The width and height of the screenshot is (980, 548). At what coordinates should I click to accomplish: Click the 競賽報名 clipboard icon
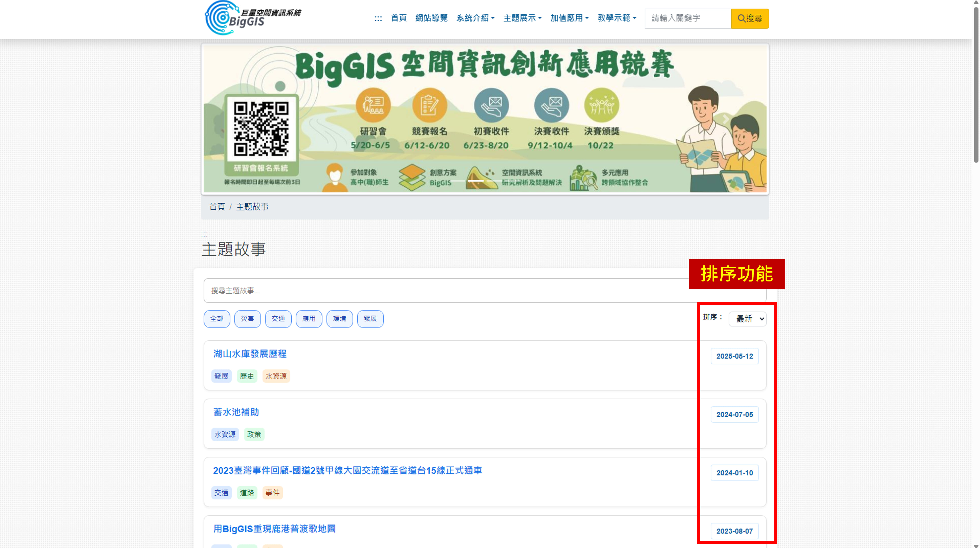pyautogui.click(x=429, y=105)
